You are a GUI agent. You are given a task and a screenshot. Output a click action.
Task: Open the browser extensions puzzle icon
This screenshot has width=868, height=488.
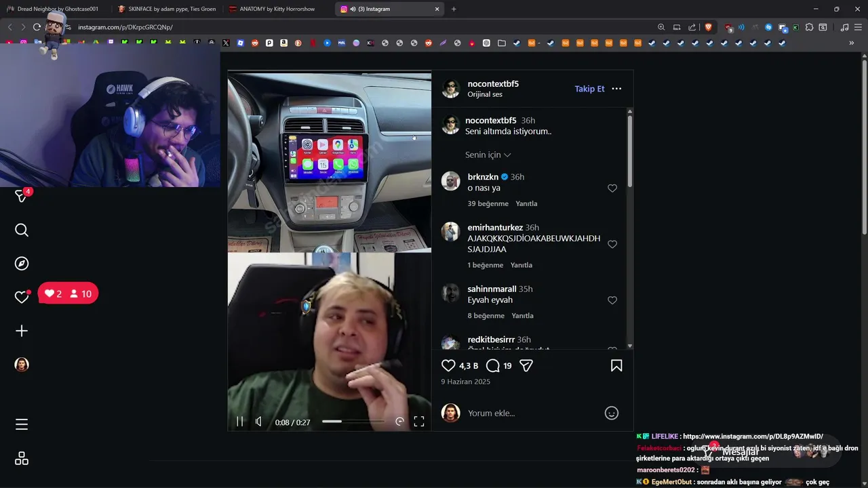tap(809, 27)
